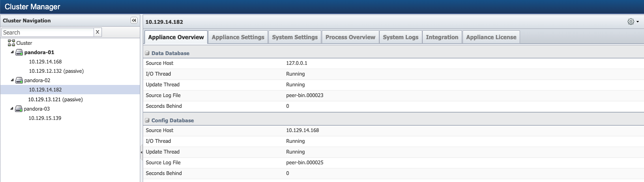
Task: Collapse the pandora-02 tree node
Action: click(12, 80)
